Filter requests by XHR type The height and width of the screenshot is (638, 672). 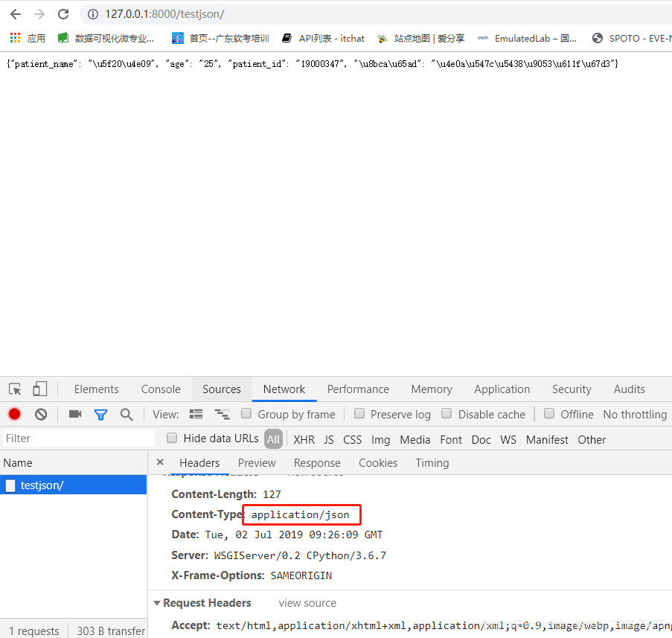[x=304, y=439]
